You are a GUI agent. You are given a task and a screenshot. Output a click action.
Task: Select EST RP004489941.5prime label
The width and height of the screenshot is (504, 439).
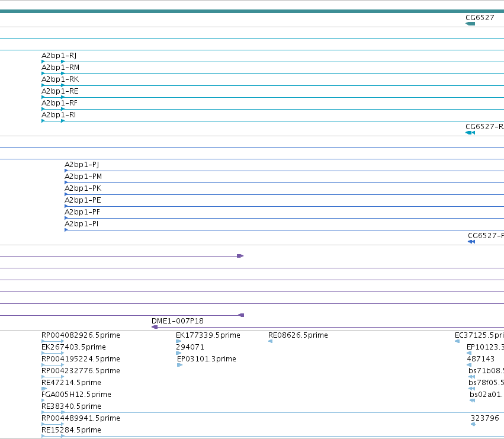tap(81, 418)
